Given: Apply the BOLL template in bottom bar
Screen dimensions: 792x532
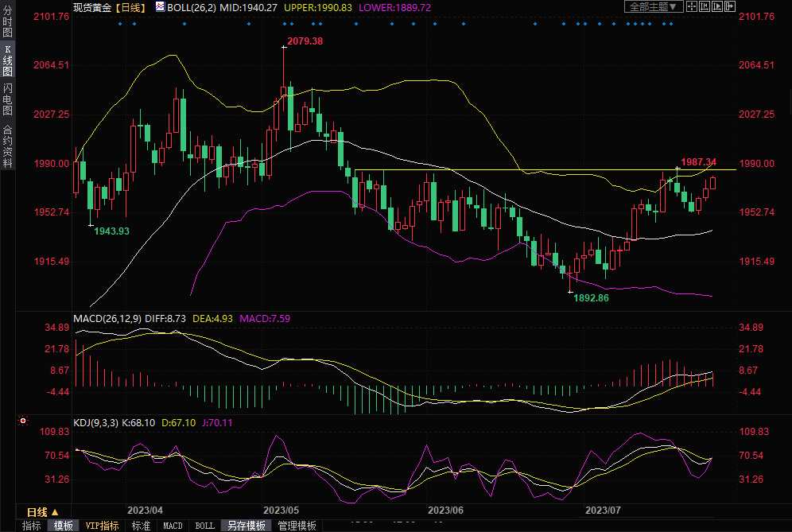Looking at the screenshot, I should [204, 526].
